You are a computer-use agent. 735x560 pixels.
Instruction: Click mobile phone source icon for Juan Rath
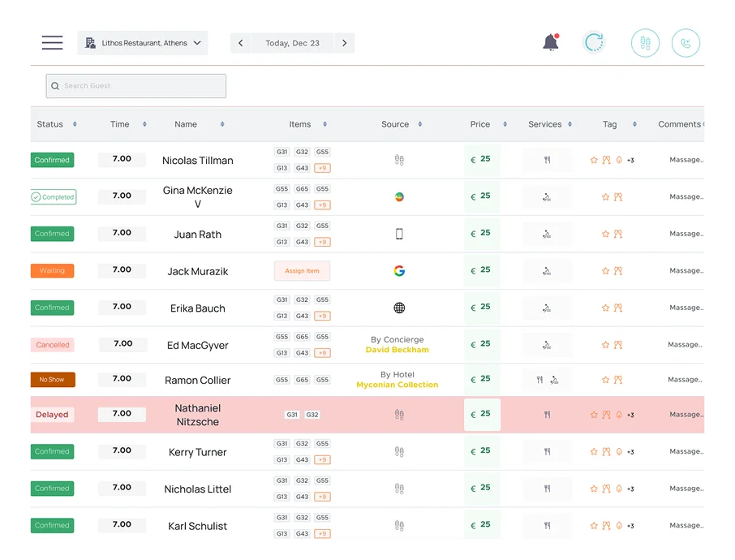(399, 234)
